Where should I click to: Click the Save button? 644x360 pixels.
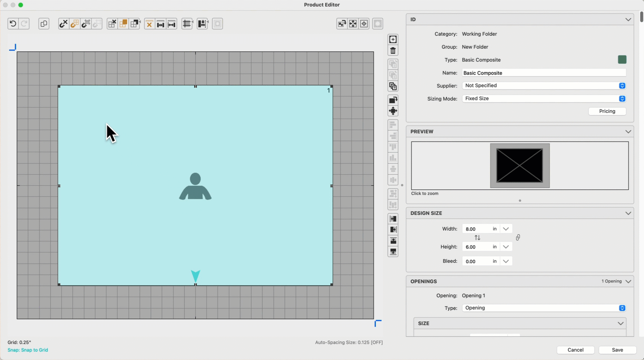617,350
